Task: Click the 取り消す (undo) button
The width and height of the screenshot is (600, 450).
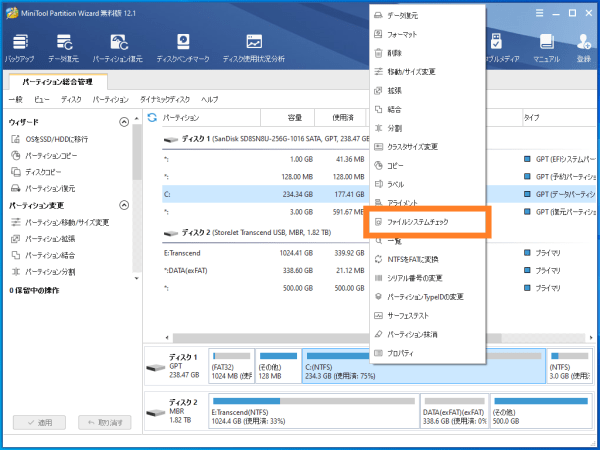Action: point(105,422)
